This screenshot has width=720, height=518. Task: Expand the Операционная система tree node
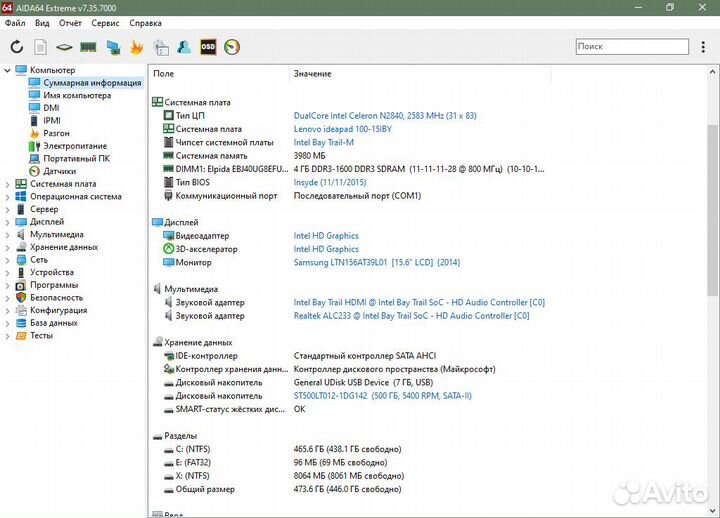(x=7, y=197)
